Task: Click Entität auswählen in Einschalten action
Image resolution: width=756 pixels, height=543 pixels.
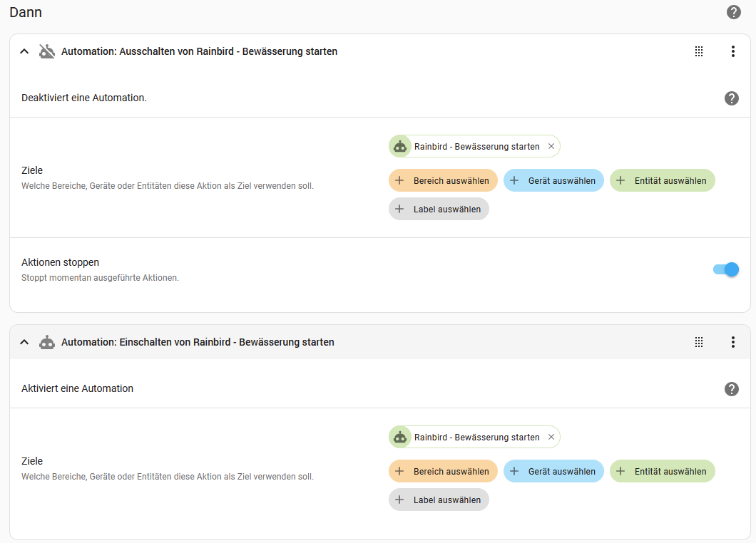Action: point(662,471)
